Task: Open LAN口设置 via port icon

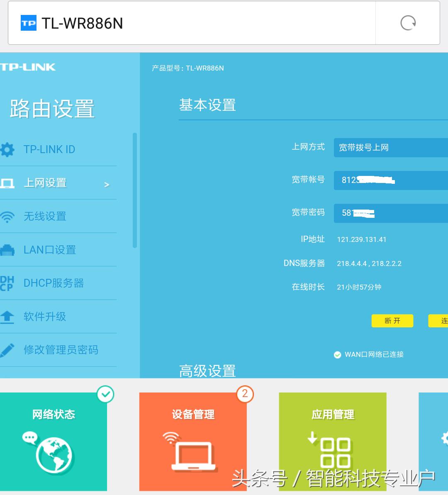Action: (x=7, y=249)
